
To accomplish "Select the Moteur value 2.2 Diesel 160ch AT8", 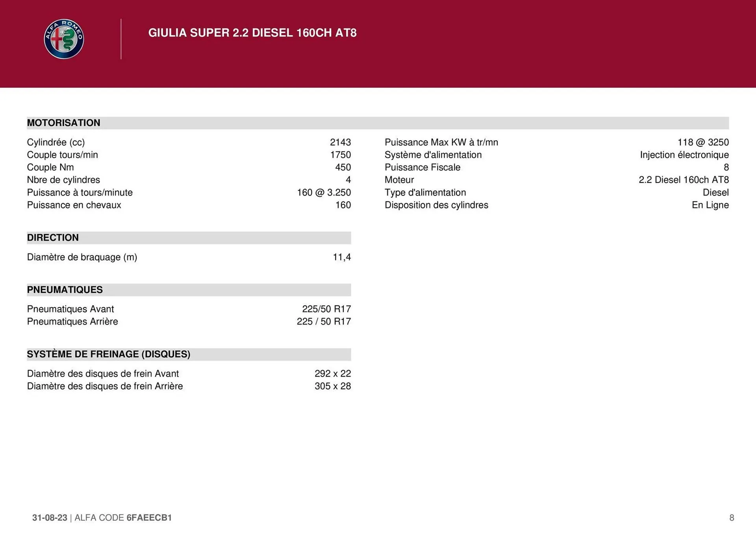I will tap(684, 180).
